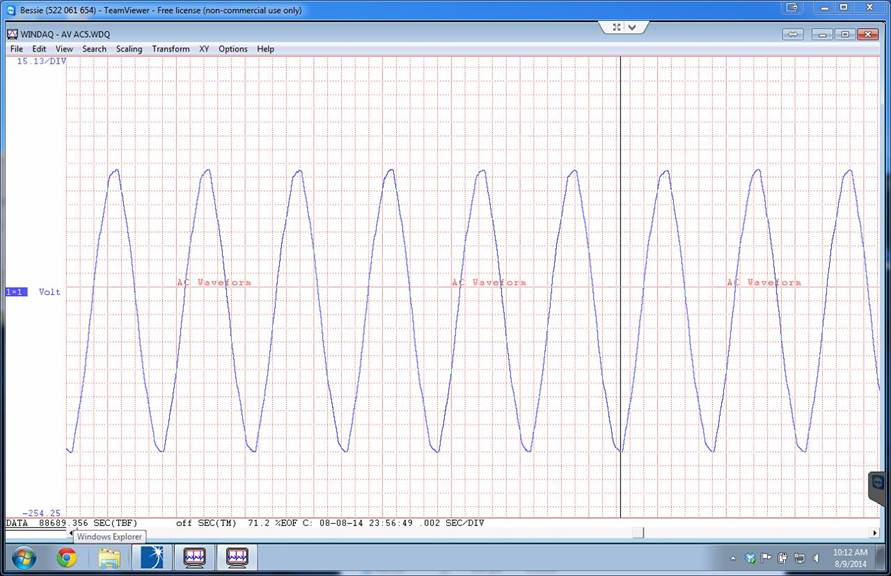Click horizontal scrollbar left arrow
Viewport: 891px width, 576px height.
tap(71, 533)
